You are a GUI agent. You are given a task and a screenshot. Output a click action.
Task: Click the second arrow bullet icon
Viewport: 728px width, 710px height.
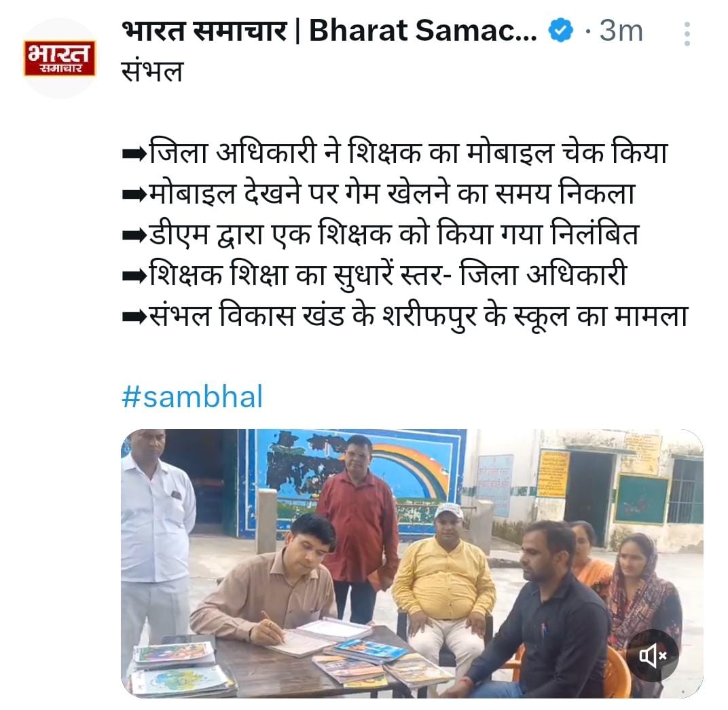tap(134, 195)
